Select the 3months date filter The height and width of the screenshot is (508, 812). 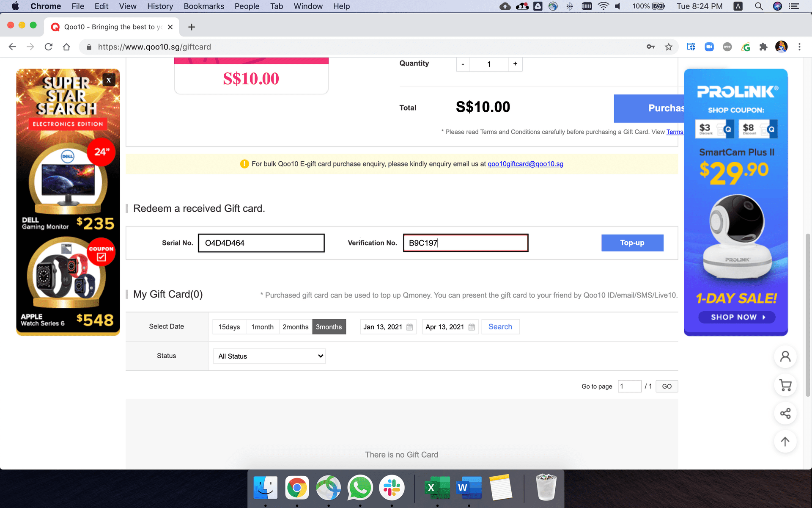pos(329,327)
